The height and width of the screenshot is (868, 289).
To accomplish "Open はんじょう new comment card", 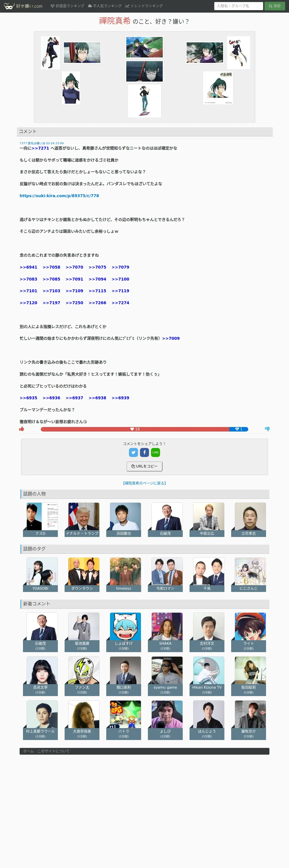I will 207,720.
